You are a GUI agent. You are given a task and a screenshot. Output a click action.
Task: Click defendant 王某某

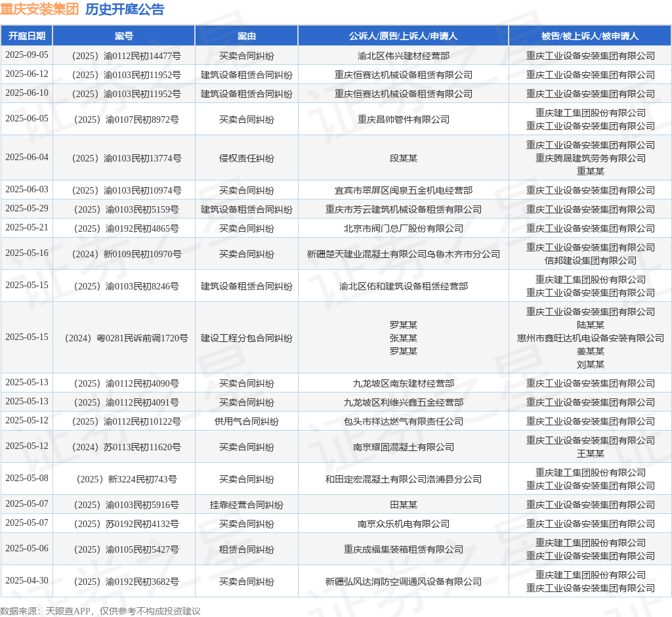click(590, 454)
